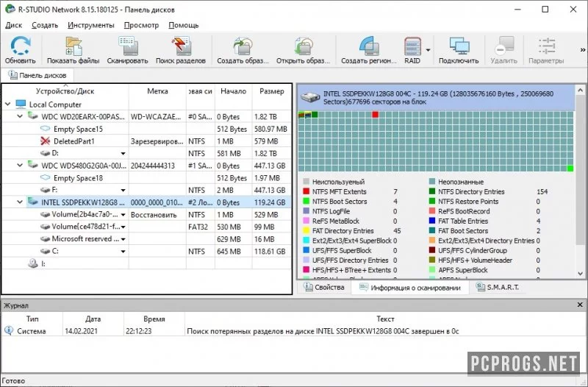Click Открыть образ toolbar icon
The image size is (588, 387).
(x=303, y=50)
